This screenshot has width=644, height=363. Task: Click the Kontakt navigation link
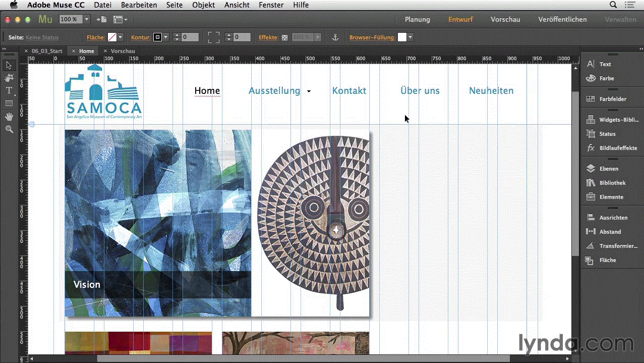pos(349,91)
